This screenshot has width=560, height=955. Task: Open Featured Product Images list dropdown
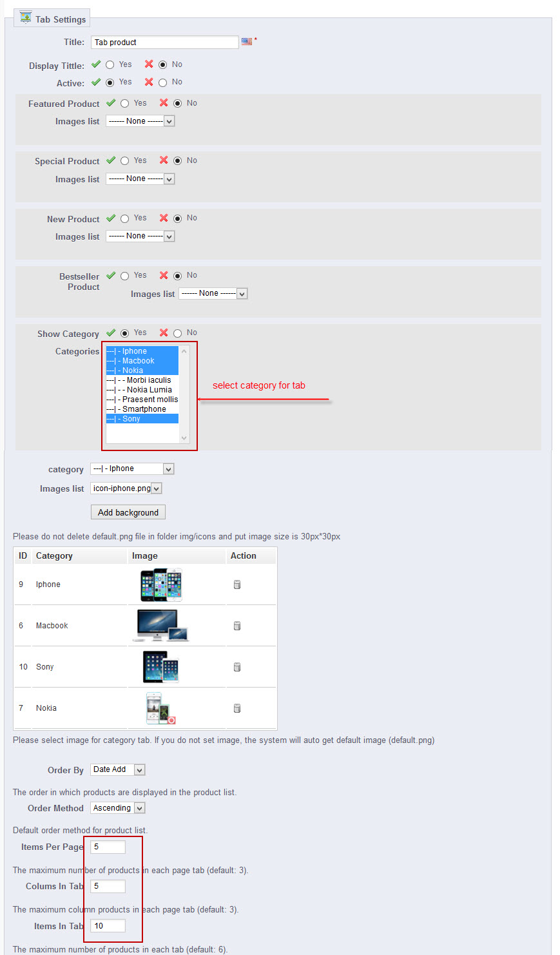(x=140, y=121)
